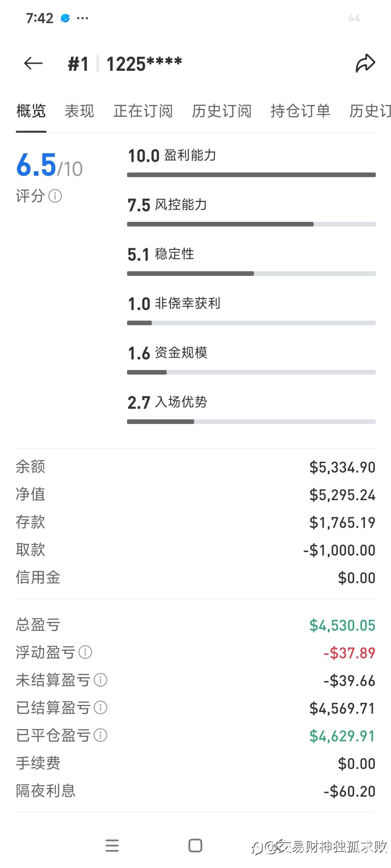Tap the share arrow icon
Viewport: 391px width, 868px height.
tap(365, 63)
